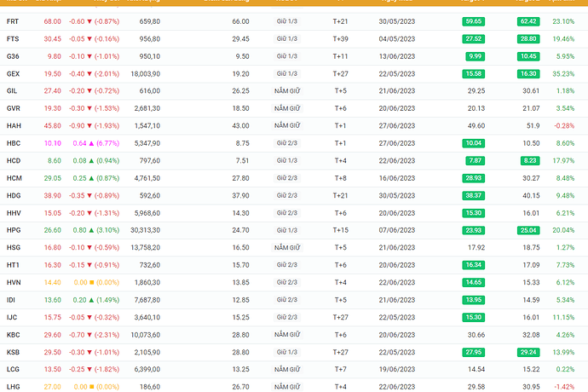Click the 19/06/2023 date in LCG row
The image size is (588, 392).
coord(397,369)
